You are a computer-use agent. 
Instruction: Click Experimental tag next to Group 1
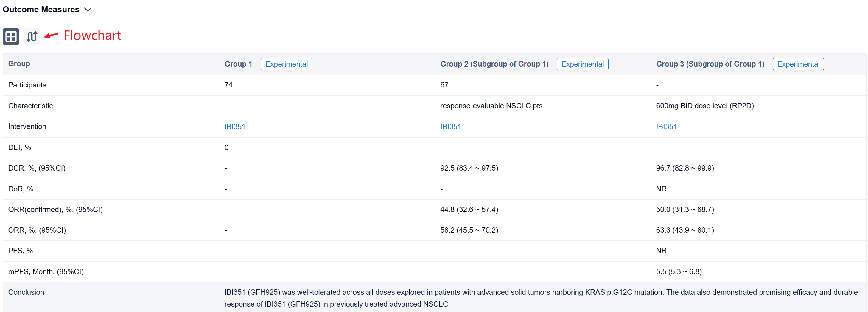pyautogui.click(x=286, y=64)
